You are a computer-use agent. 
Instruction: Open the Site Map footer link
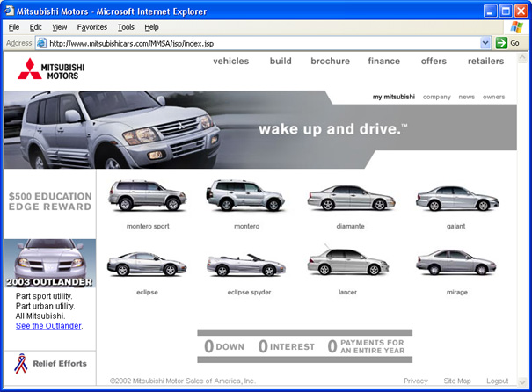click(457, 381)
